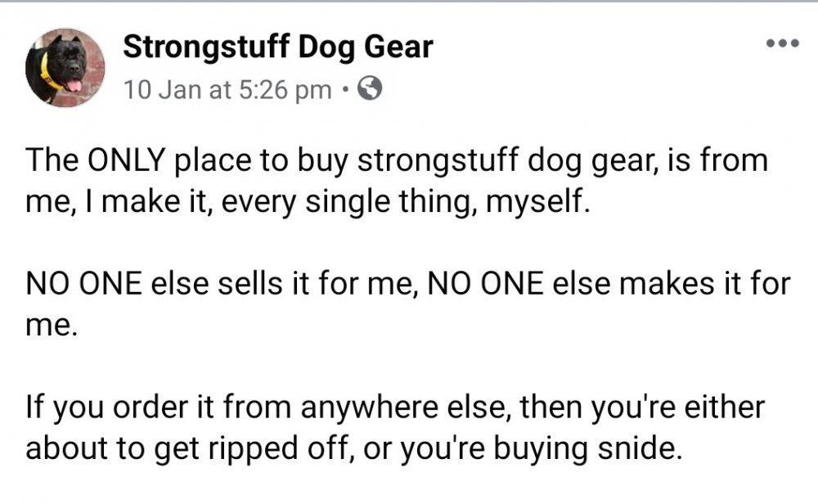
Task: Click the dot separator beside the timestamp
Action: (x=344, y=90)
